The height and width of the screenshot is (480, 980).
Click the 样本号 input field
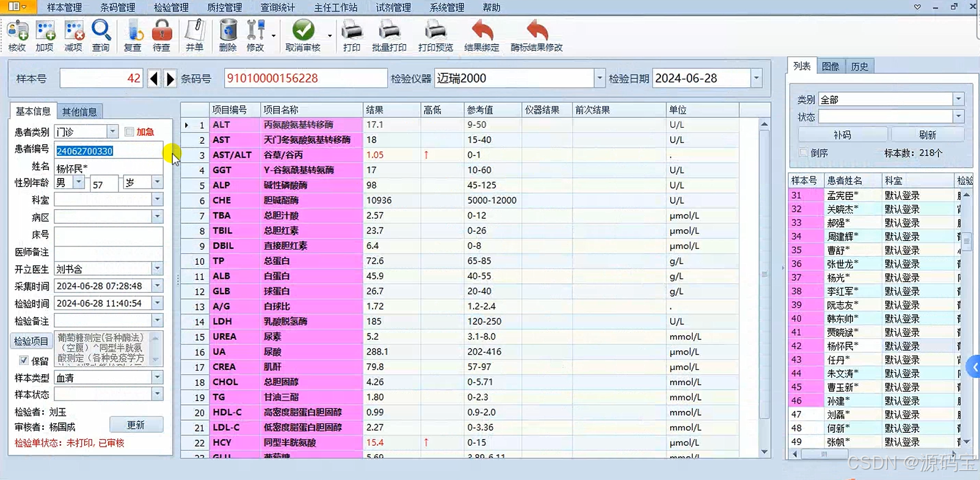(101, 78)
